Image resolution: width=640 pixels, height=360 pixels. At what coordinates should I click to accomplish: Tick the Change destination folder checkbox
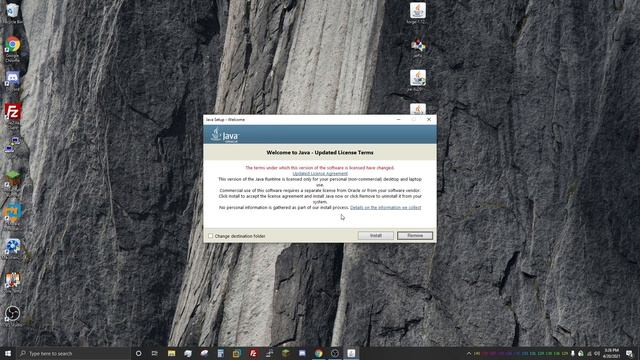(x=211, y=236)
